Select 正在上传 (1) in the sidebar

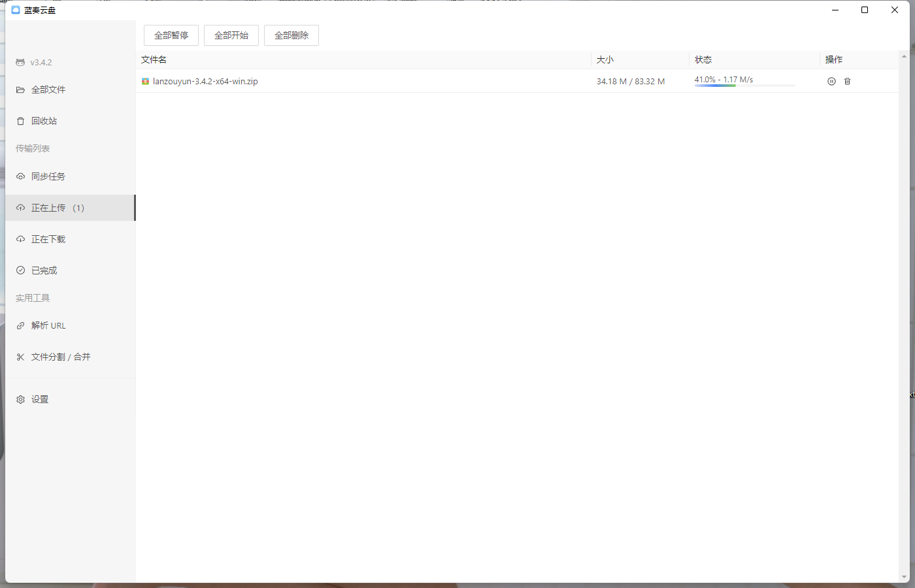(70, 208)
